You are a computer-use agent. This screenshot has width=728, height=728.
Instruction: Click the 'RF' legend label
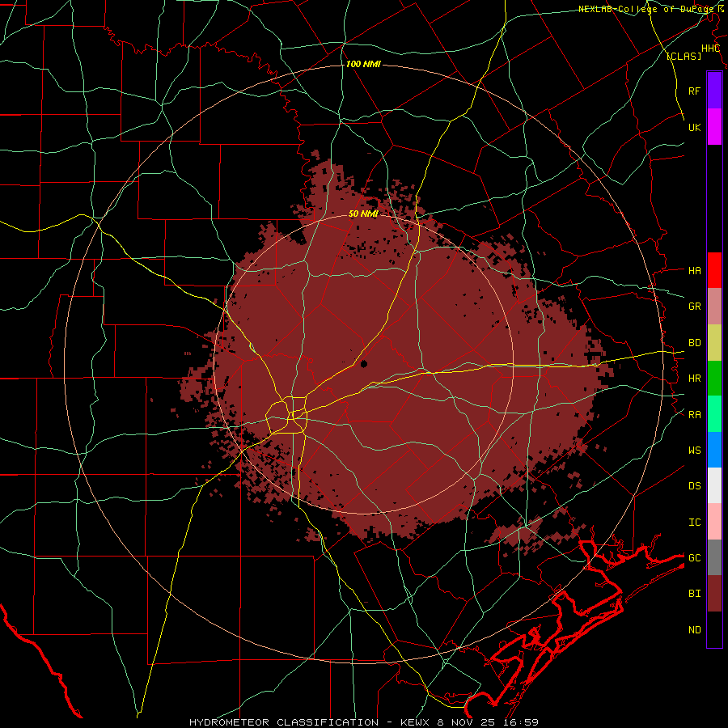pyautogui.click(x=694, y=91)
